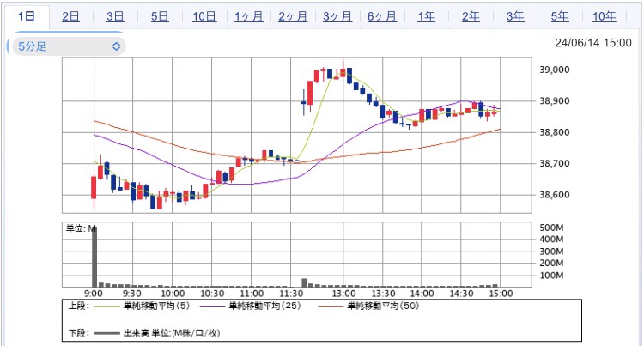Click the afternoon open volume bar after 11:30
The width and height of the screenshot is (644, 346).
pos(304,282)
